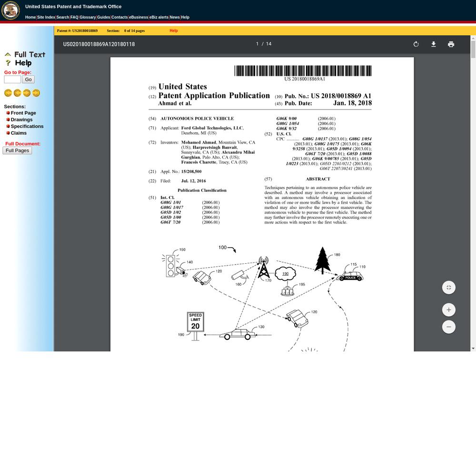The height and width of the screenshot is (476, 476).
Task: Open eBiz alerts in top navigation
Action: (159, 17)
